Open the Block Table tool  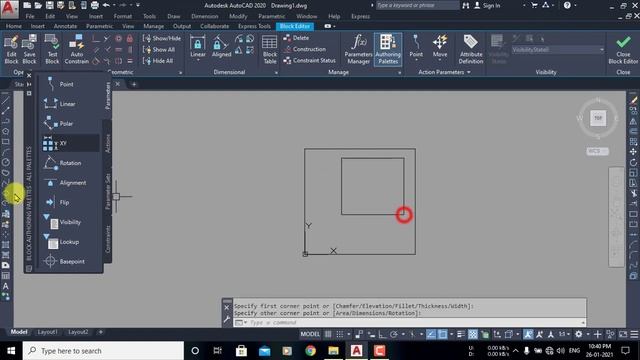pos(270,50)
